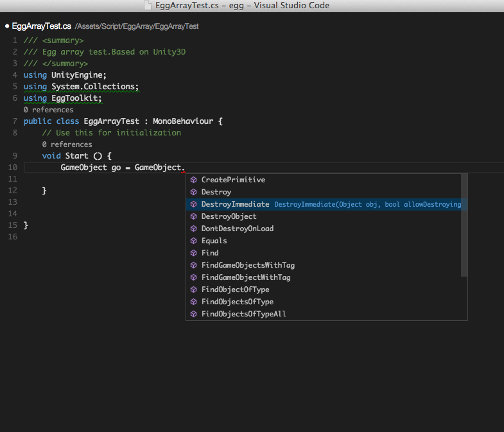Click the 'go' variable name on line 10
Viewport: 504px width, 432px height.
point(116,168)
